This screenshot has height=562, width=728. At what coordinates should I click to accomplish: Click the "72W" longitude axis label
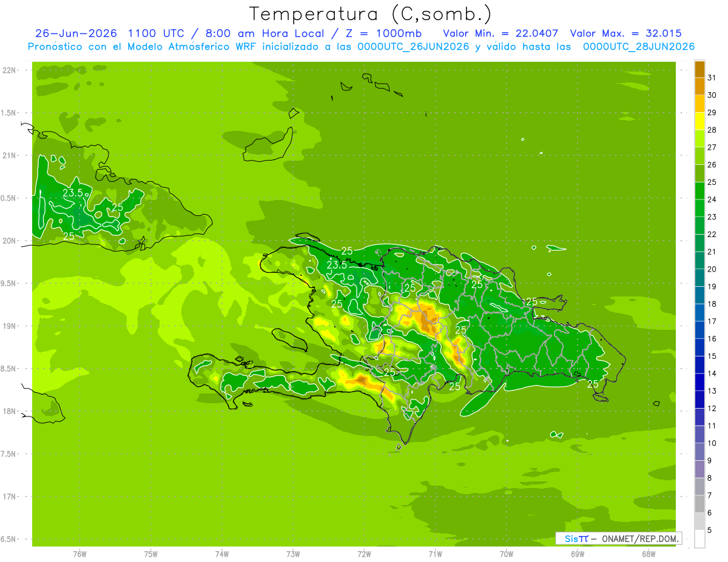click(x=364, y=554)
